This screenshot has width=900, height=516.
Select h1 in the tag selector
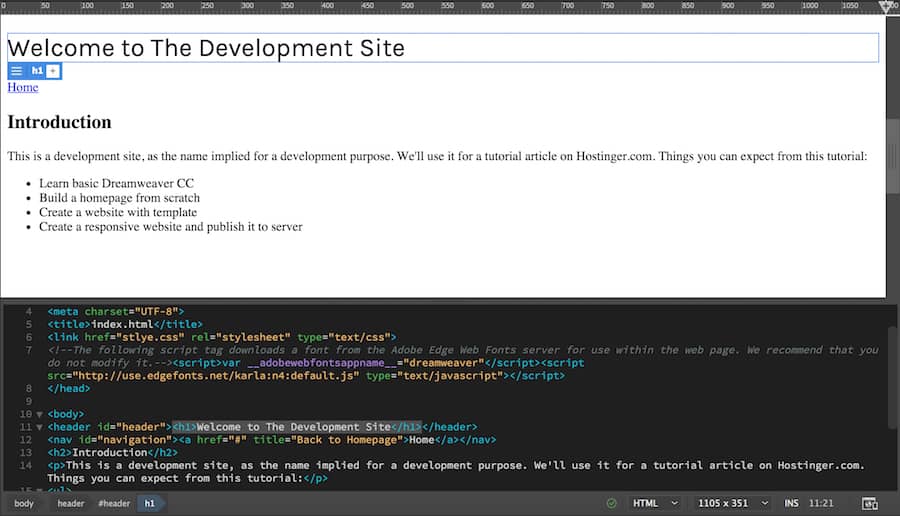tap(149, 503)
